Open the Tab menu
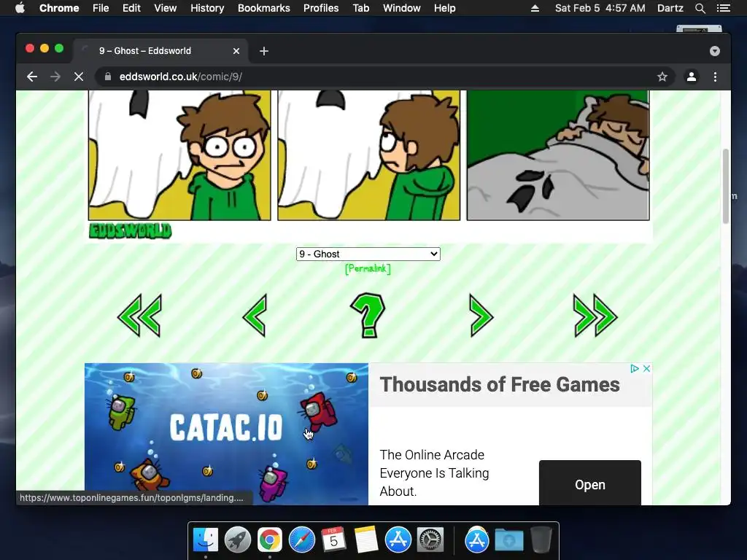Image resolution: width=747 pixels, height=560 pixels. [x=360, y=8]
